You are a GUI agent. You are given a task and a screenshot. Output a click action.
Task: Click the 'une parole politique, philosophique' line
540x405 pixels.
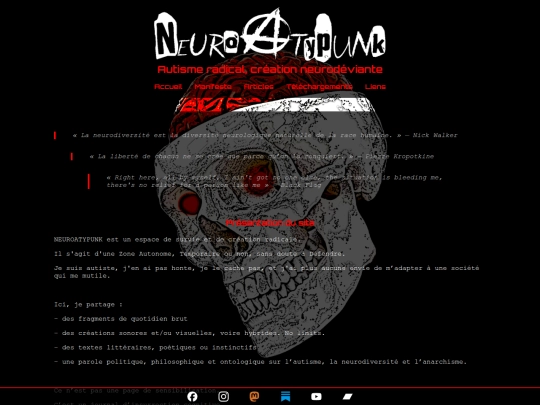coord(260,362)
